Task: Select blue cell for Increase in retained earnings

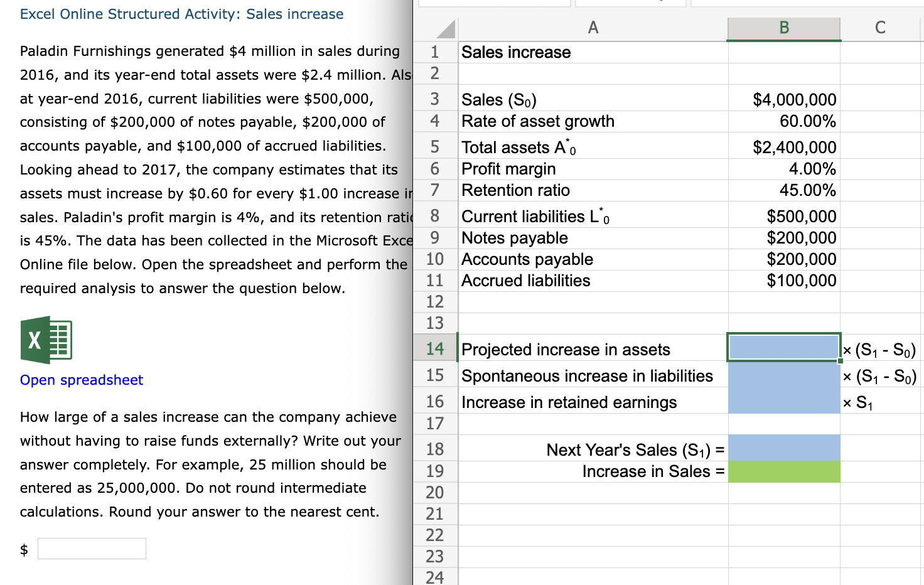Action: (784, 401)
